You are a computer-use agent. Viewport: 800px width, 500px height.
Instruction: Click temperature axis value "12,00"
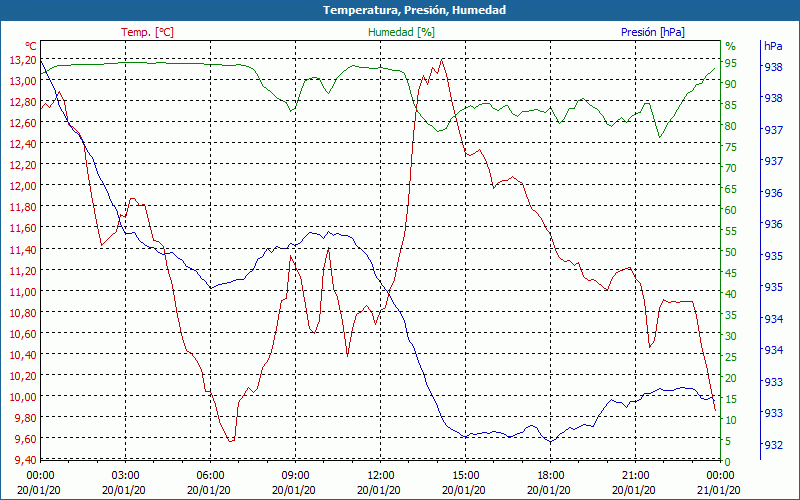point(23,186)
